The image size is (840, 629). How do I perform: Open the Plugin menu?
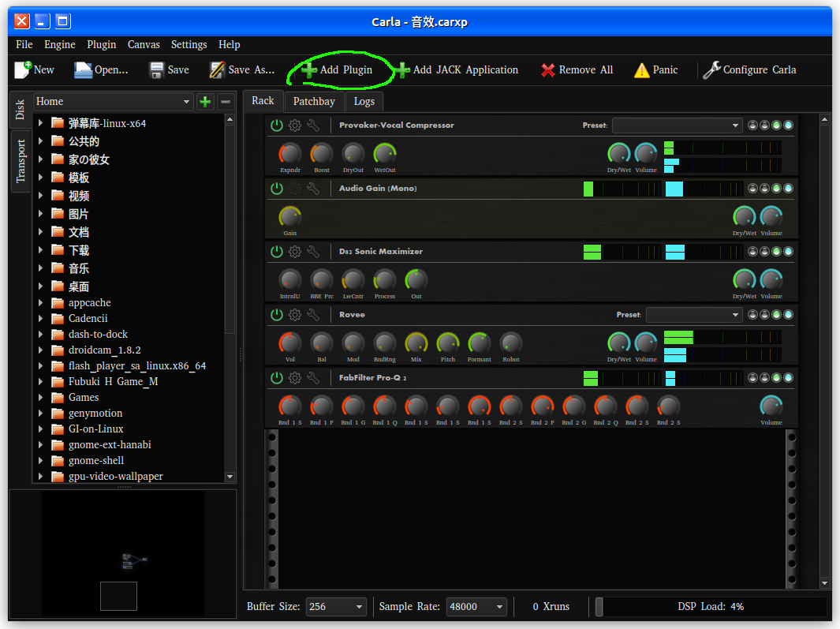[x=101, y=44]
